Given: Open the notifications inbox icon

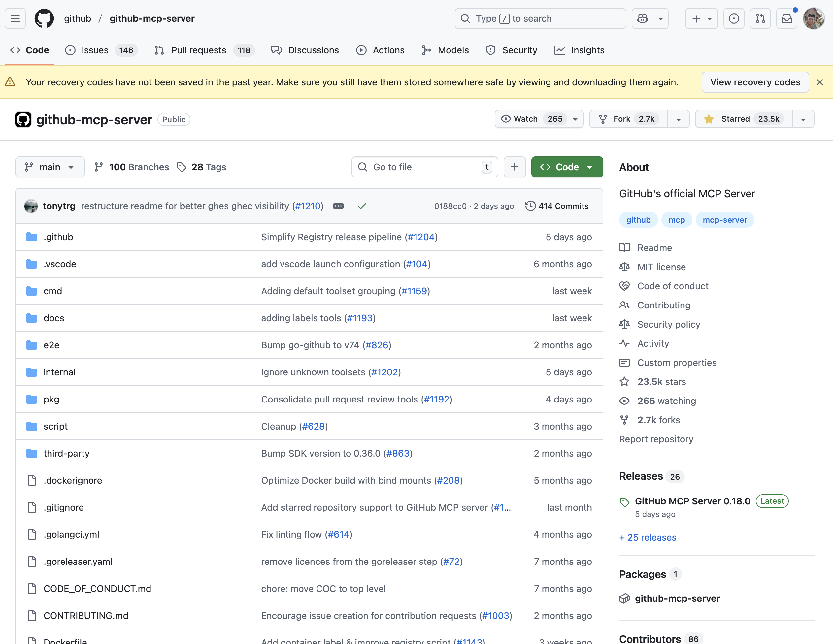Looking at the screenshot, I should click(786, 18).
